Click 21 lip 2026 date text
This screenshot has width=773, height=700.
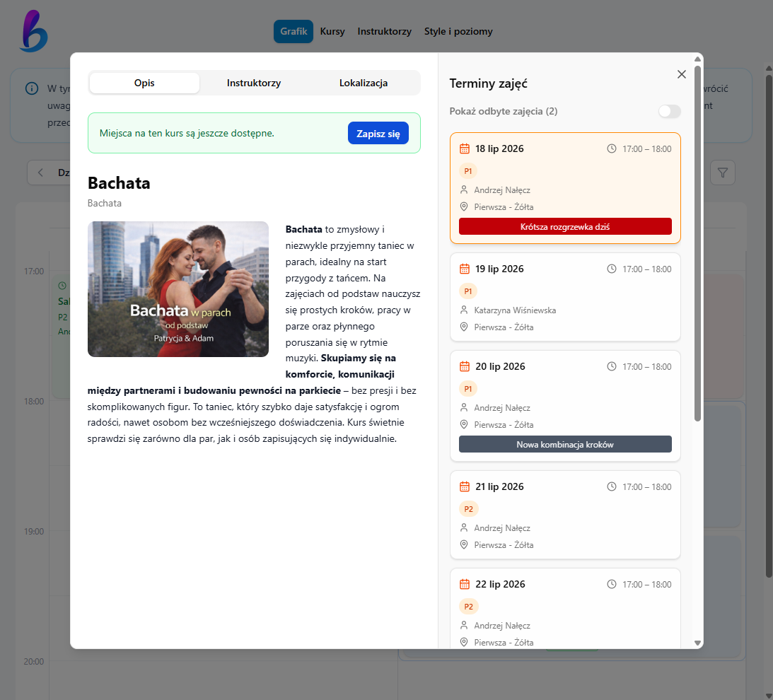click(x=499, y=487)
